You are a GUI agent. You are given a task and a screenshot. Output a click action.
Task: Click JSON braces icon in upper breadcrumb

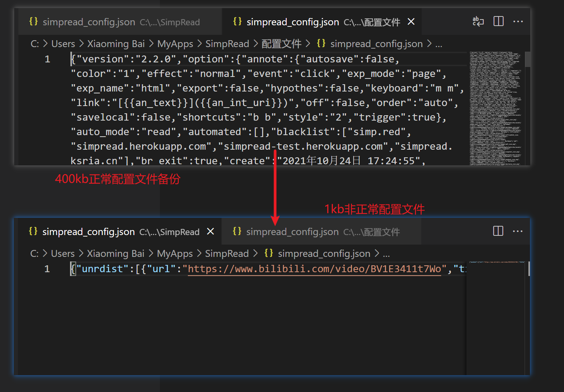pyautogui.click(x=321, y=43)
